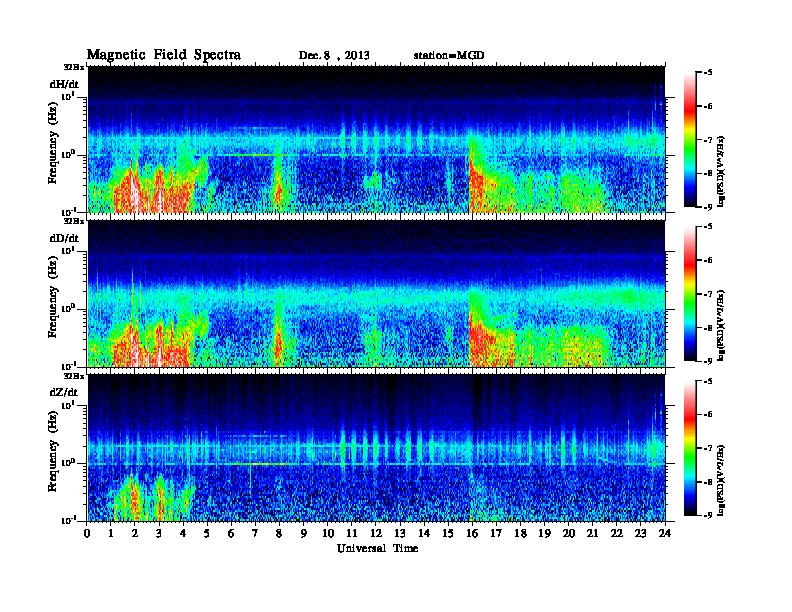Viewport: 792px width, 612px height.
Task: Select the "dH/dt" panel label
Action: pyautogui.click(x=64, y=83)
